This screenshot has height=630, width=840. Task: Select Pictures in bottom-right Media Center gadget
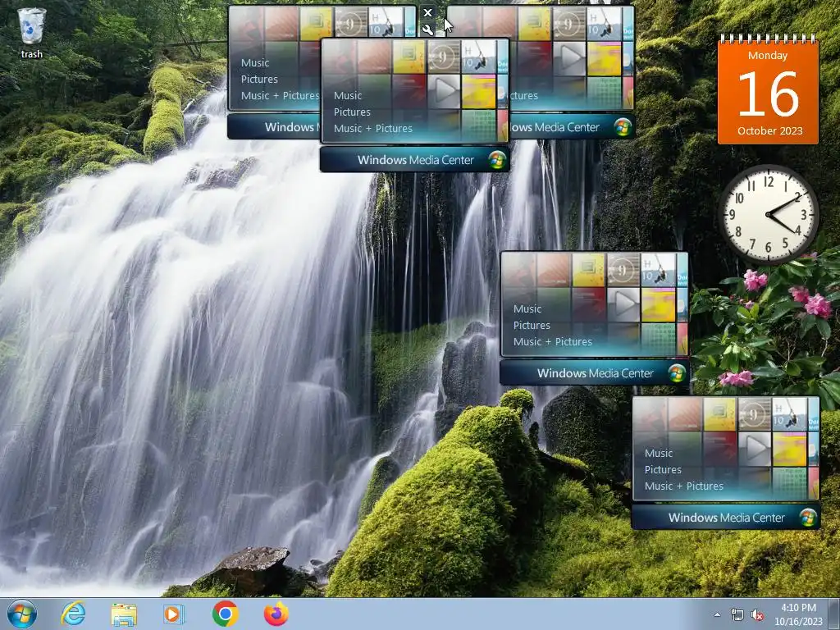663,469
